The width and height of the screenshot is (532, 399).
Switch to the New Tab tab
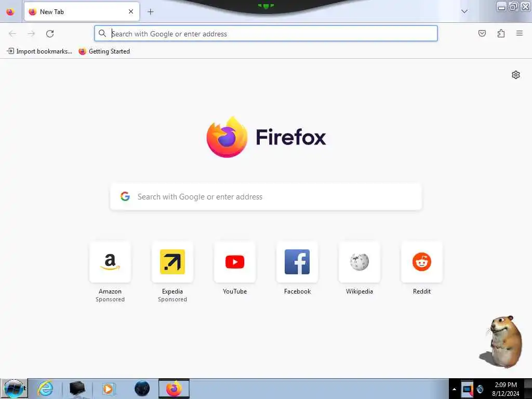coord(82,11)
